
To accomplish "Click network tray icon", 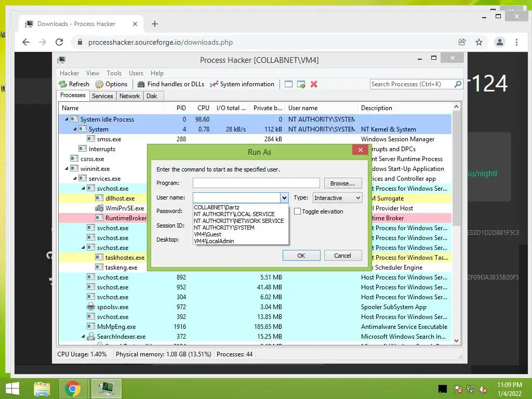I will [471, 389].
